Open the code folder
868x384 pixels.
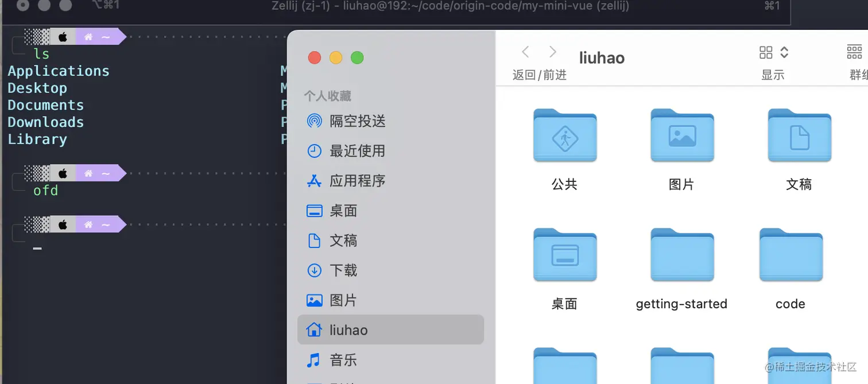[x=790, y=255]
